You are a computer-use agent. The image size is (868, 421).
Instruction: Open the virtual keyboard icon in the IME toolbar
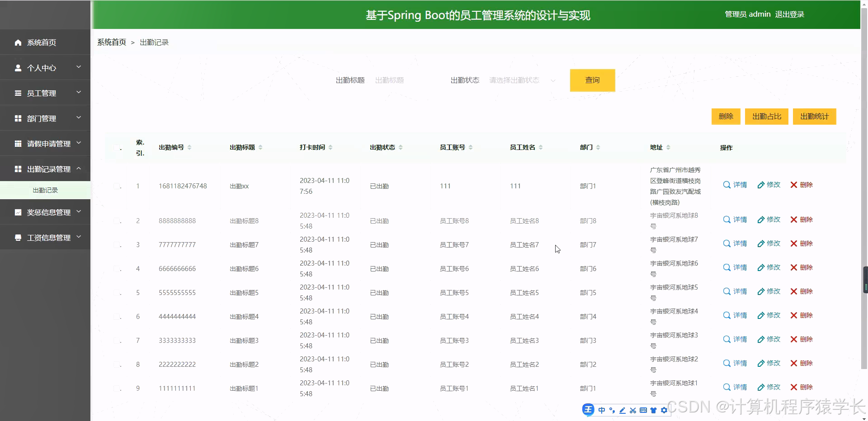click(x=643, y=410)
